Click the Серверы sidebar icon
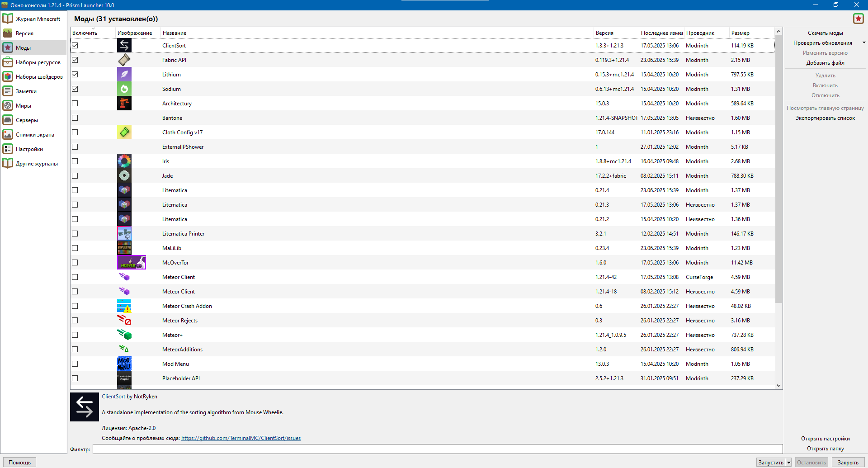 [x=8, y=120]
